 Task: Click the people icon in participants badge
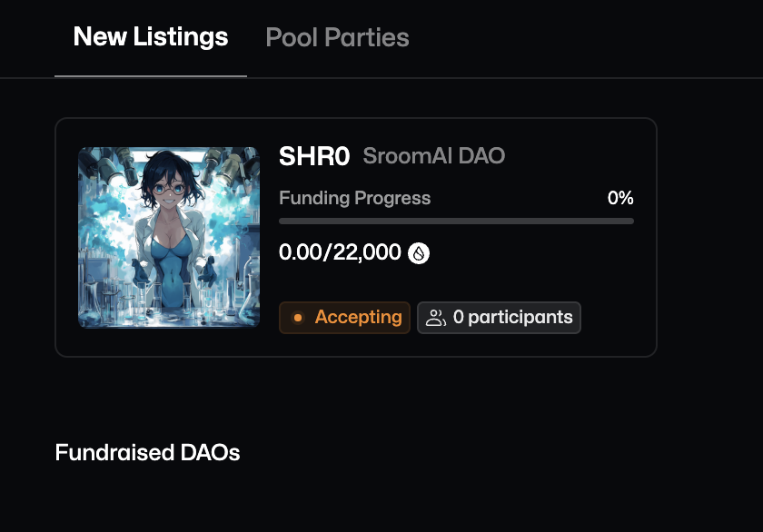435,318
